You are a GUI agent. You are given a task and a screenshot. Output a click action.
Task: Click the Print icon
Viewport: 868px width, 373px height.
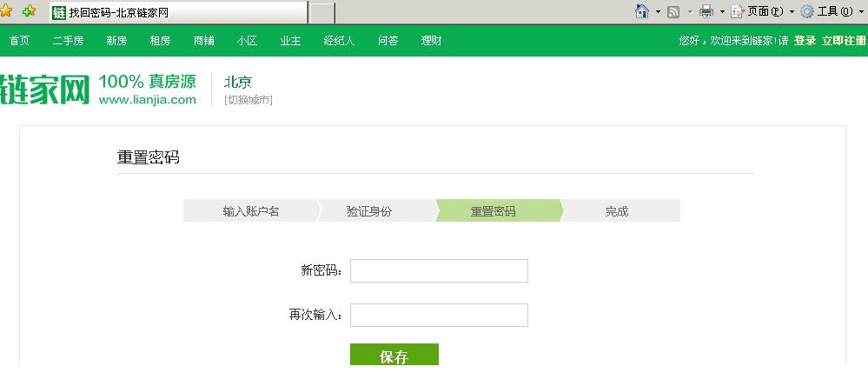click(706, 11)
